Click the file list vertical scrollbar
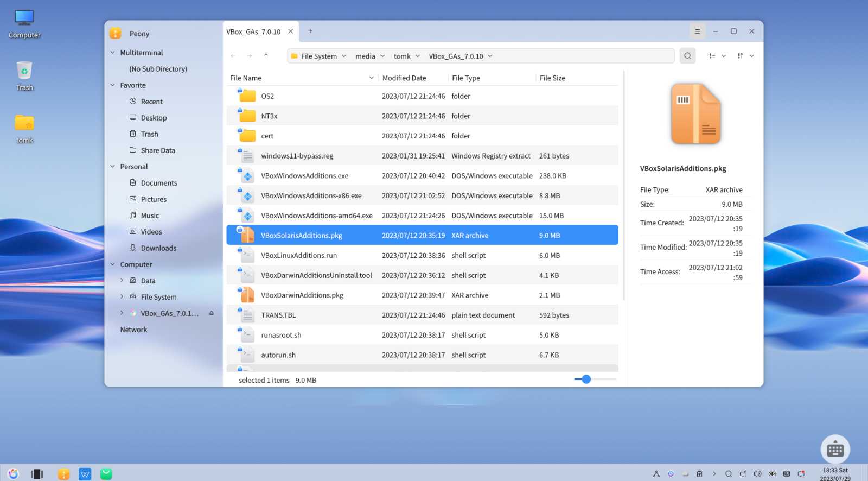 (624, 186)
